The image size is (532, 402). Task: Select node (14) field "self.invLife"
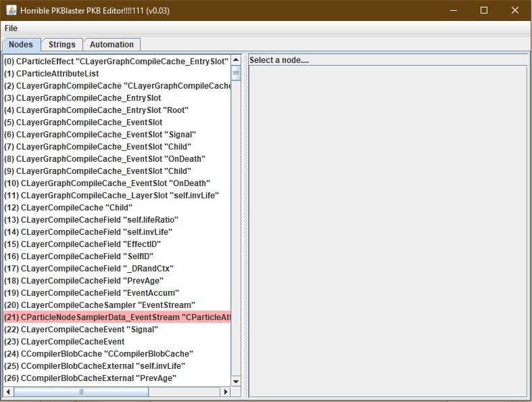117,232
